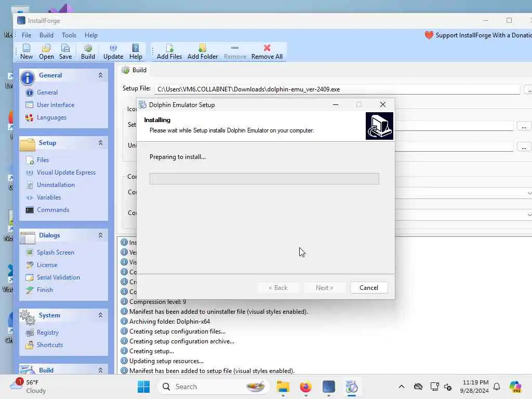Open the User Interface page

(x=55, y=105)
